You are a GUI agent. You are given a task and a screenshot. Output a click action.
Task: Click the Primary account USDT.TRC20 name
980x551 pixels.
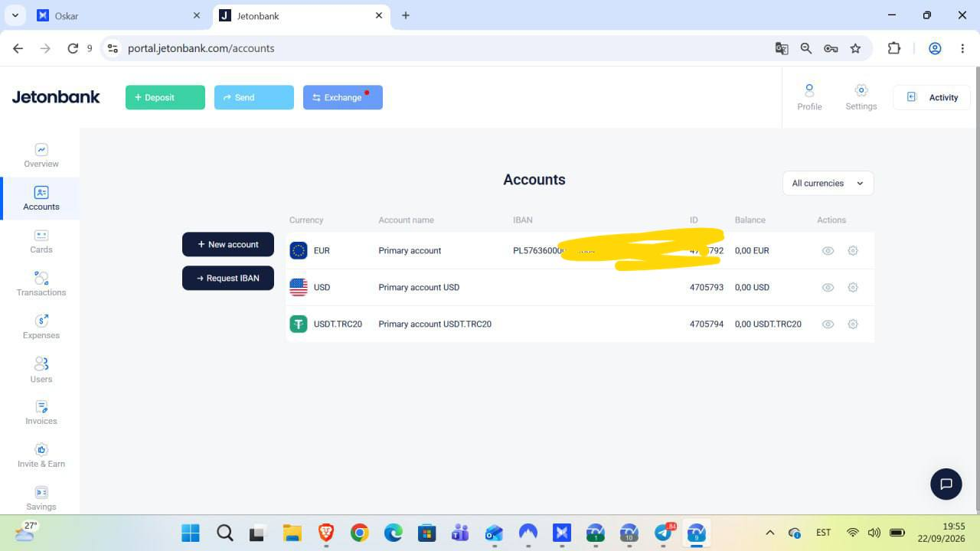(x=435, y=324)
